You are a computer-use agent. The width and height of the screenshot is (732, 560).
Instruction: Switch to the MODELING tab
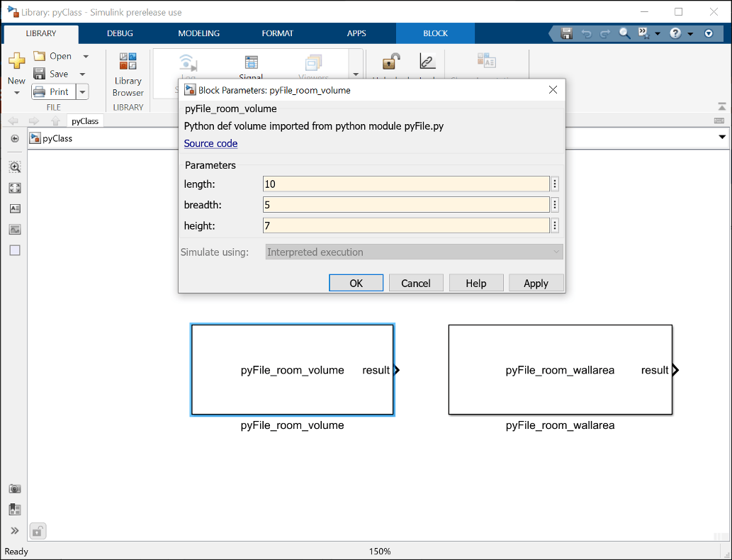(199, 33)
